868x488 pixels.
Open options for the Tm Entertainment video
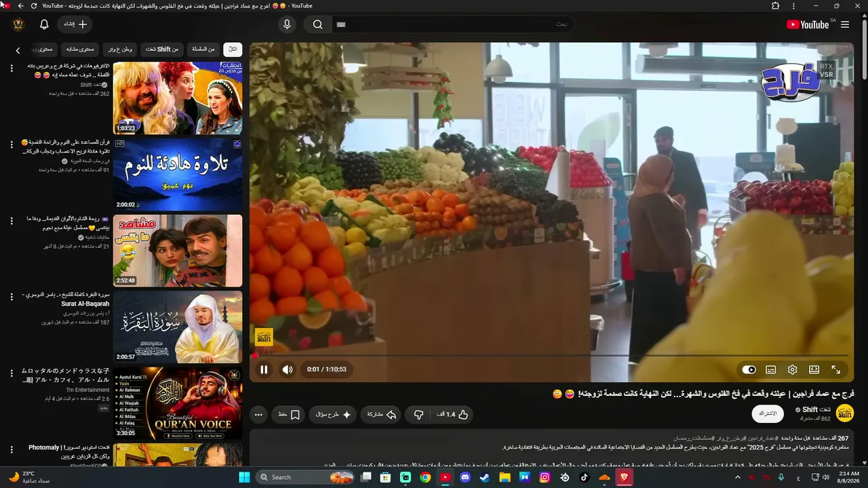coord(12,373)
